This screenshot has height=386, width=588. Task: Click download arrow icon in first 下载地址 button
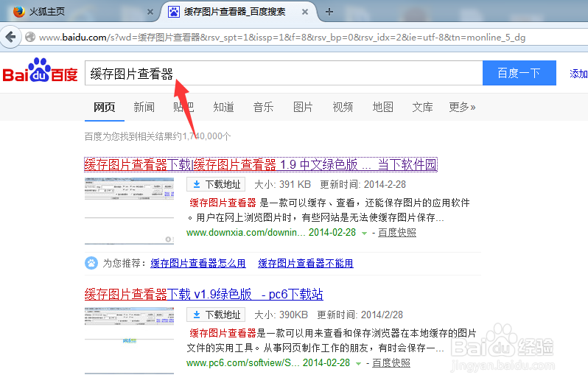point(197,184)
